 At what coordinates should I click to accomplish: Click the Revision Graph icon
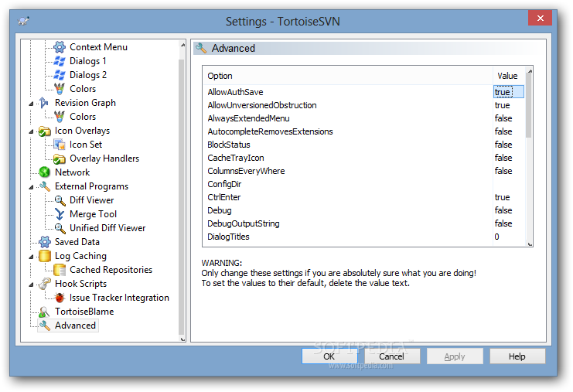[44, 103]
